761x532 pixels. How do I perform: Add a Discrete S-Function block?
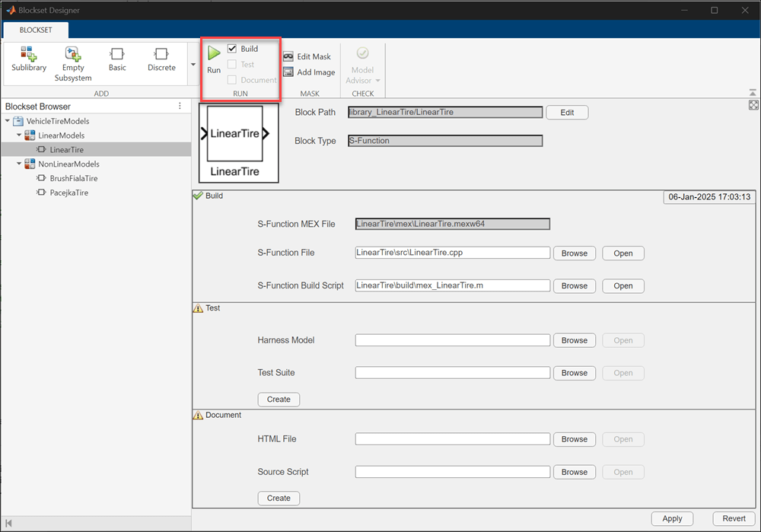[161, 59]
